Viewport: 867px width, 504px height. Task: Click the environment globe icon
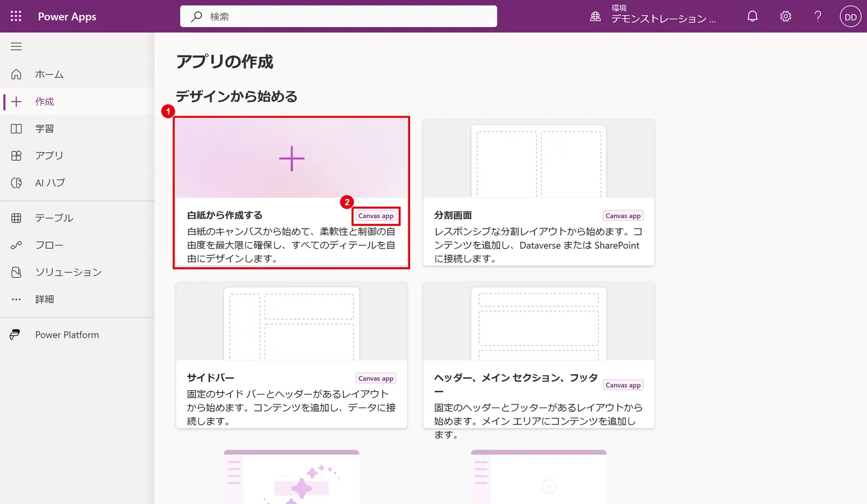tap(596, 16)
